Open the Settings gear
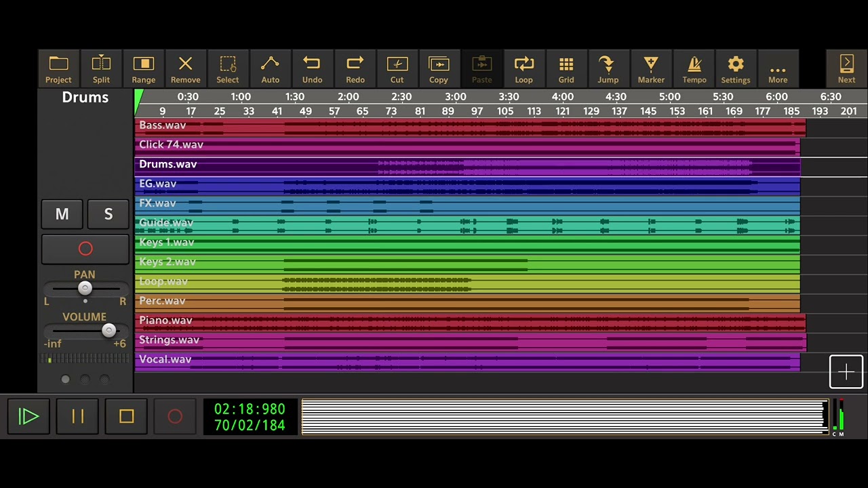This screenshot has width=868, height=488. coord(736,69)
